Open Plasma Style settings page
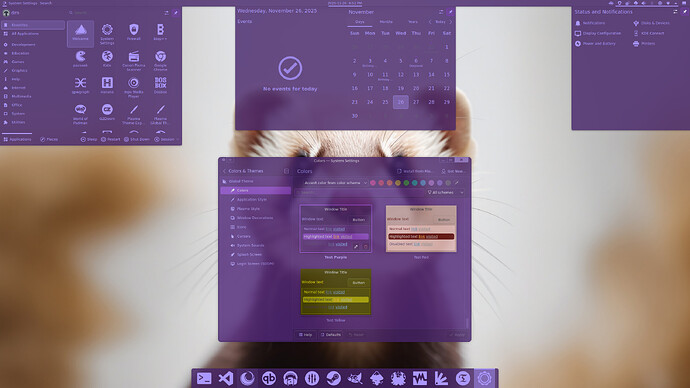The height and width of the screenshot is (388, 690). (x=256, y=209)
